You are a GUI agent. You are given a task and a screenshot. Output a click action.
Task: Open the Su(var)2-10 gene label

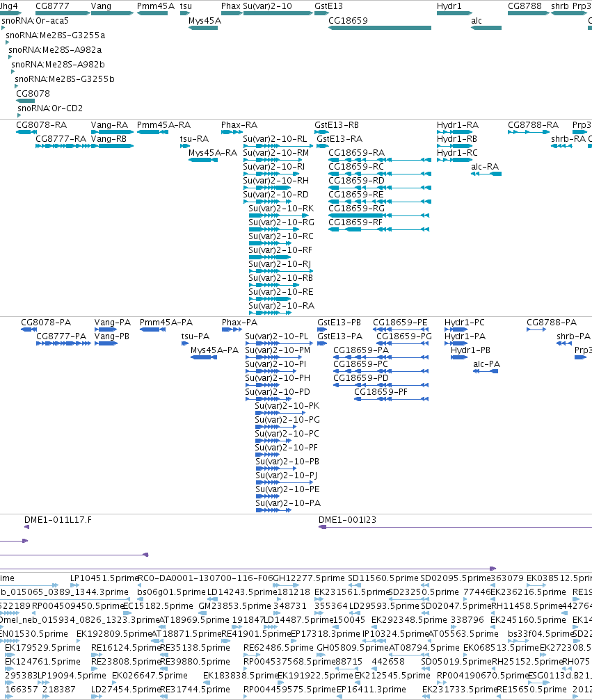click(268, 6)
